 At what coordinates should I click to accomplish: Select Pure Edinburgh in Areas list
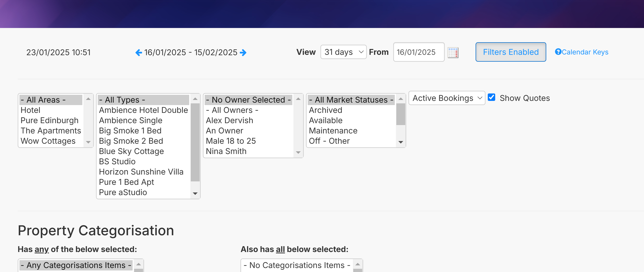coord(50,120)
